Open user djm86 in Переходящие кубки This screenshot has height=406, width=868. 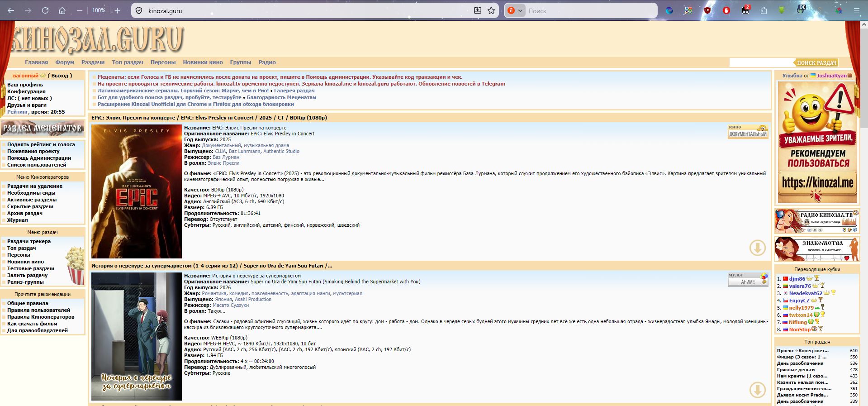click(797, 279)
